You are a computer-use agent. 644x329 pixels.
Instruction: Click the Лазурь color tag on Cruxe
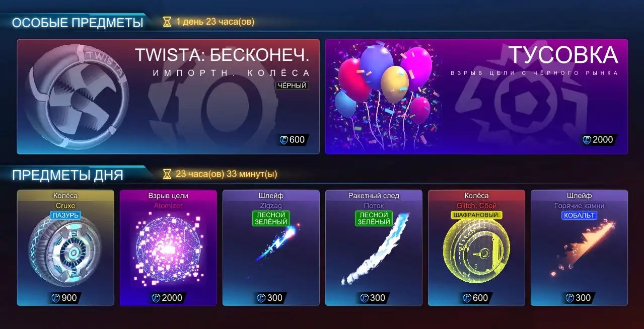[x=65, y=215]
